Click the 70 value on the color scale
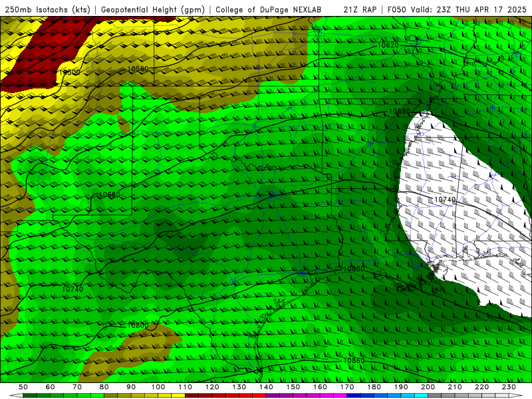This screenshot has width=532, height=399. pos(77,387)
